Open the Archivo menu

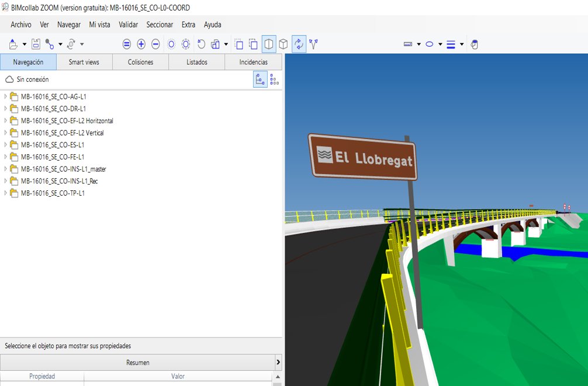21,25
